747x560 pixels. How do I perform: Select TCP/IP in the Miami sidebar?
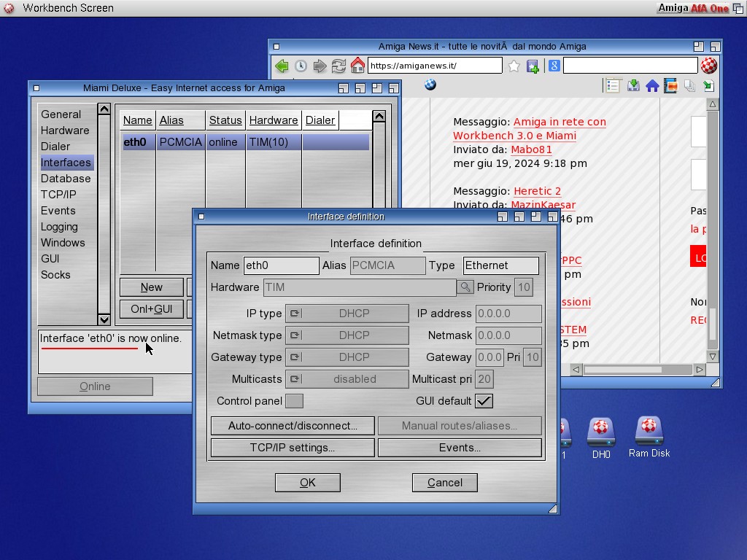tap(58, 195)
